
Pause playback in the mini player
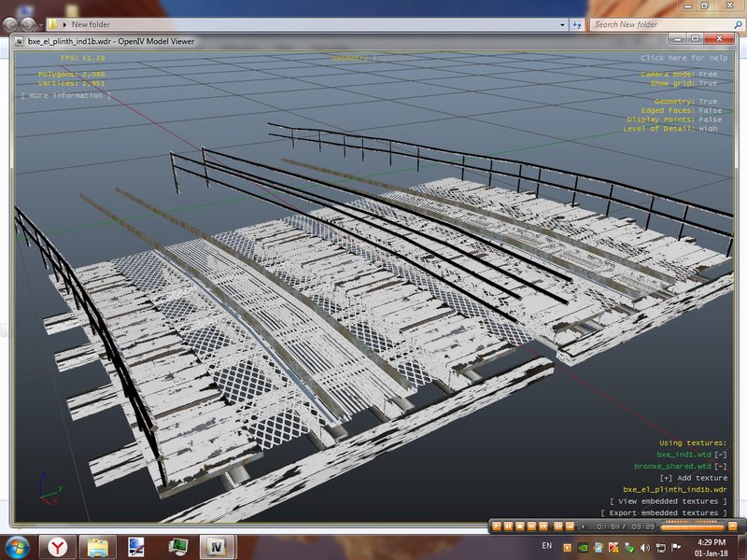coord(508,526)
